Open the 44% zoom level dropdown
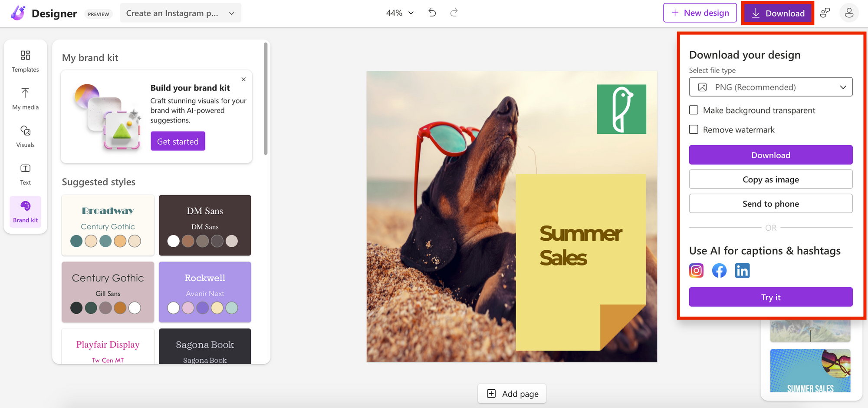Image resolution: width=868 pixels, height=408 pixels. [400, 13]
